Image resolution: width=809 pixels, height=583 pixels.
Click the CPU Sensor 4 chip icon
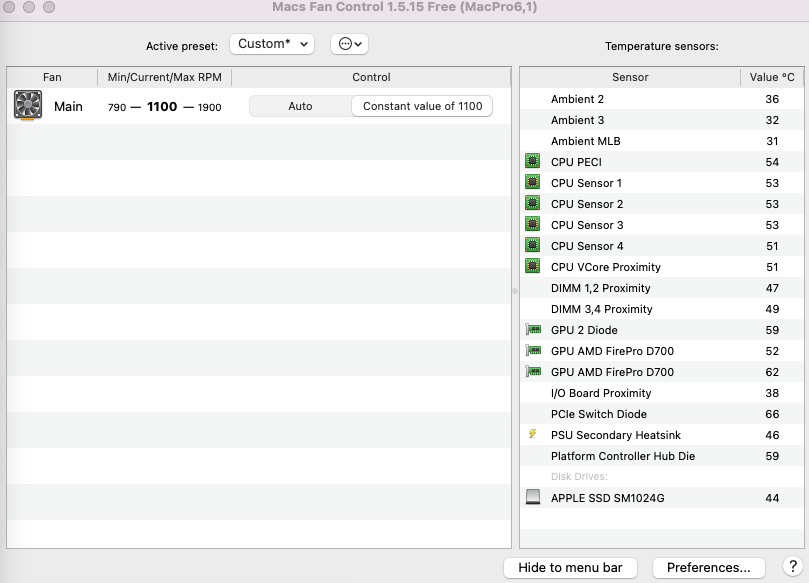point(532,245)
